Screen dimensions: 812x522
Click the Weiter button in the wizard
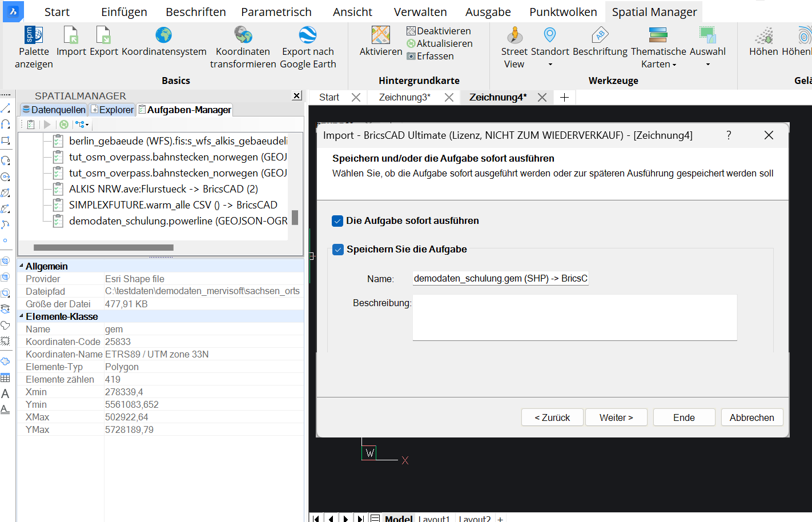point(616,417)
